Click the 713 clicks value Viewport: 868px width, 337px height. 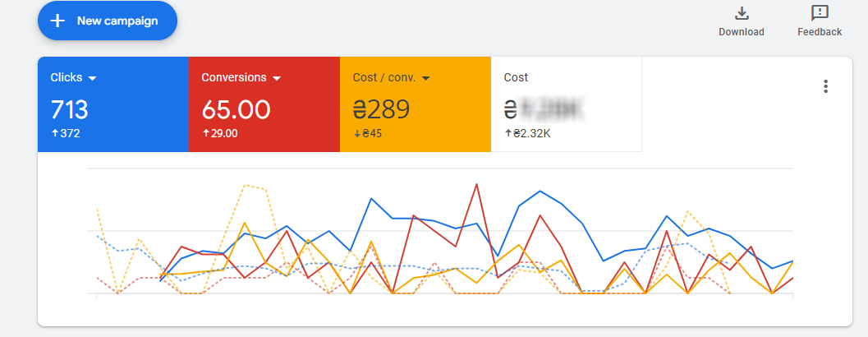click(x=70, y=110)
